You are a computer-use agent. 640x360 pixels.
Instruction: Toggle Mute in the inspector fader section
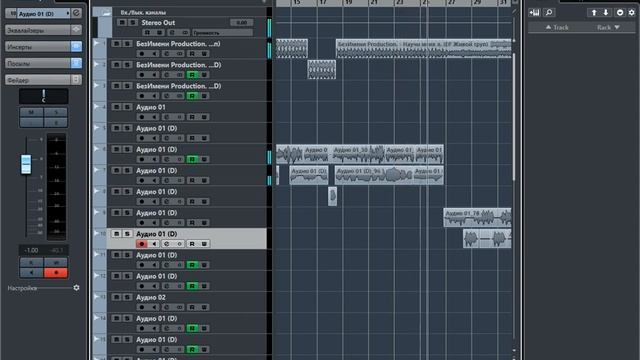pyautogui.click(x=31, y=112)
